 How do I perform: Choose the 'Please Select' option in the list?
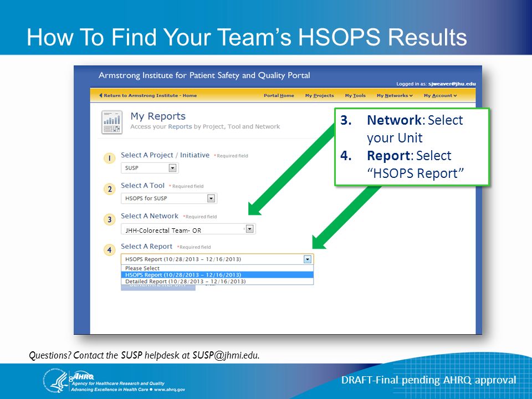[x=217, y=268]
